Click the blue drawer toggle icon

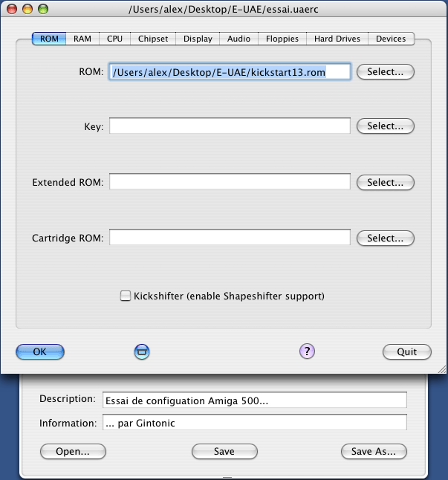[x=142, y=351]
